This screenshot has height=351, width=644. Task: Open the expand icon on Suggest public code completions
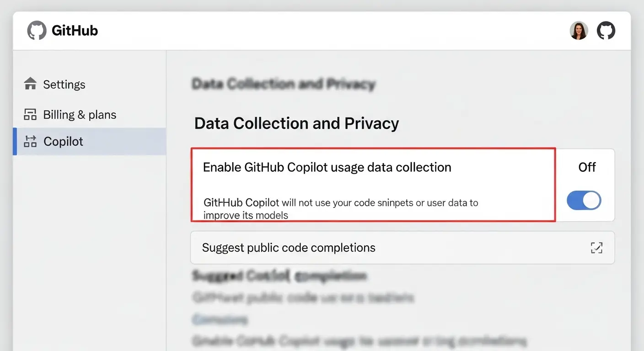point(596,247)
